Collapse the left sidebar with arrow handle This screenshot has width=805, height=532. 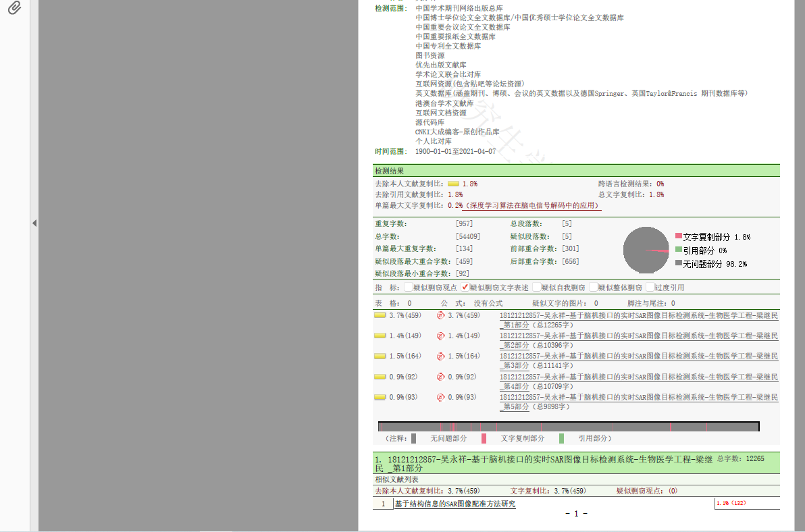pos(34,223)
